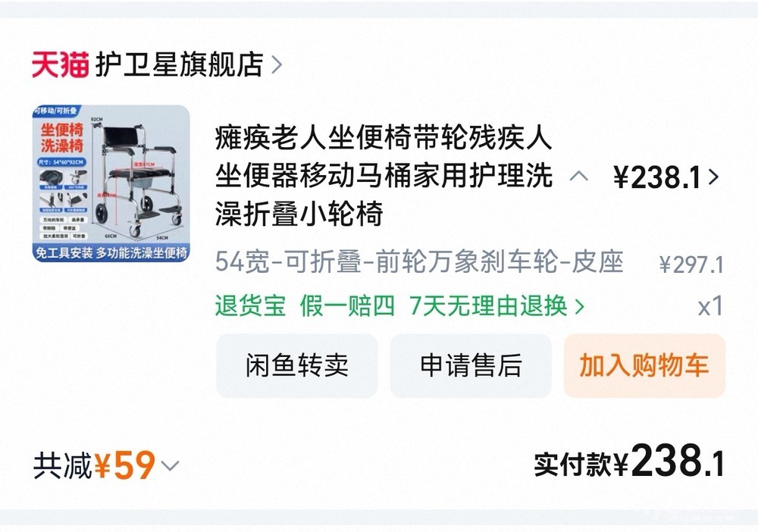The height and width of the screenshot is (532, 758).
Task: Click the original price ¥297.1
Action: pyautogui.click(x=691, y=264)
